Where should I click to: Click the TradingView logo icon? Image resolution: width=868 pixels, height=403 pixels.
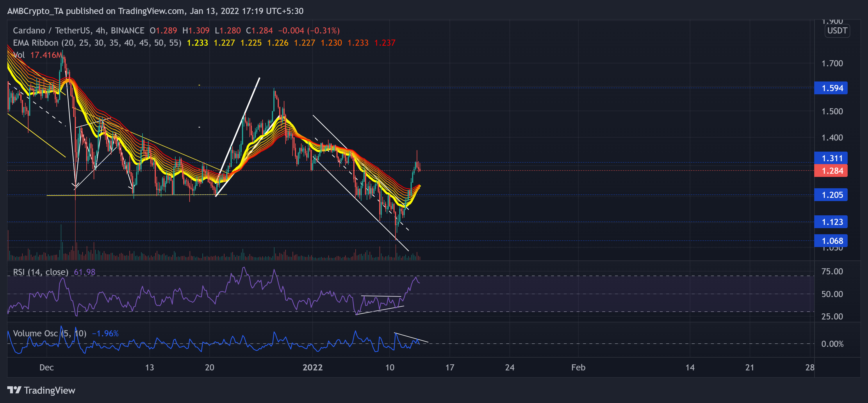click(x=14, y=390)
